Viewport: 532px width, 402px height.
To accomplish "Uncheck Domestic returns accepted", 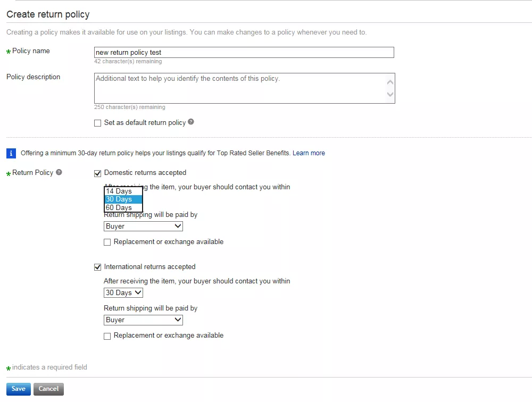I will click(x=97, y=173).
